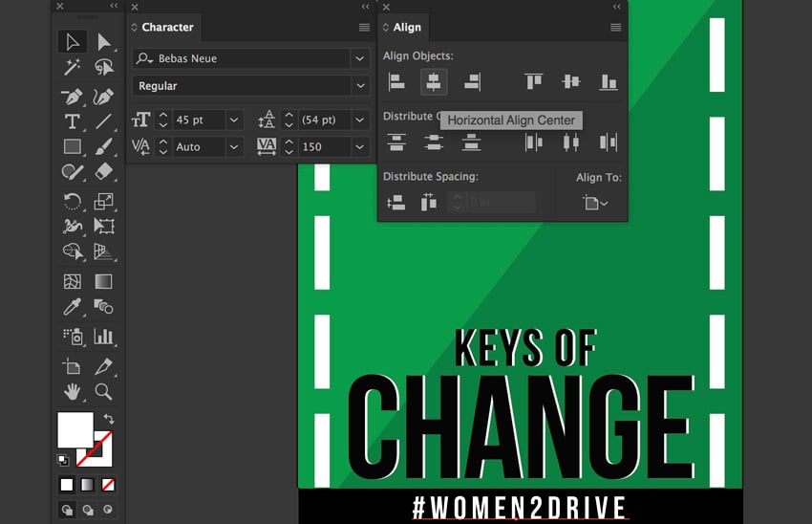Open the Regular font style dropdown
Screen dimensions: 812x524
360,85
